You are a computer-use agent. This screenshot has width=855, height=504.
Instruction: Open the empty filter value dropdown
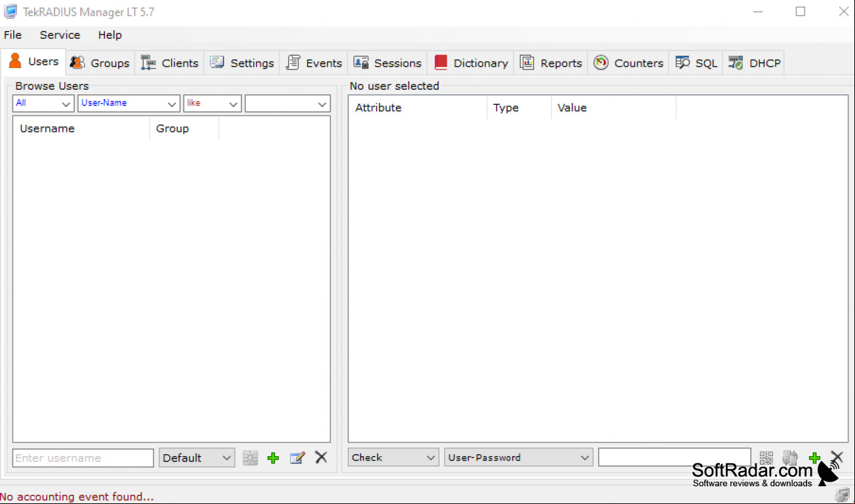[x=288, y=104]
